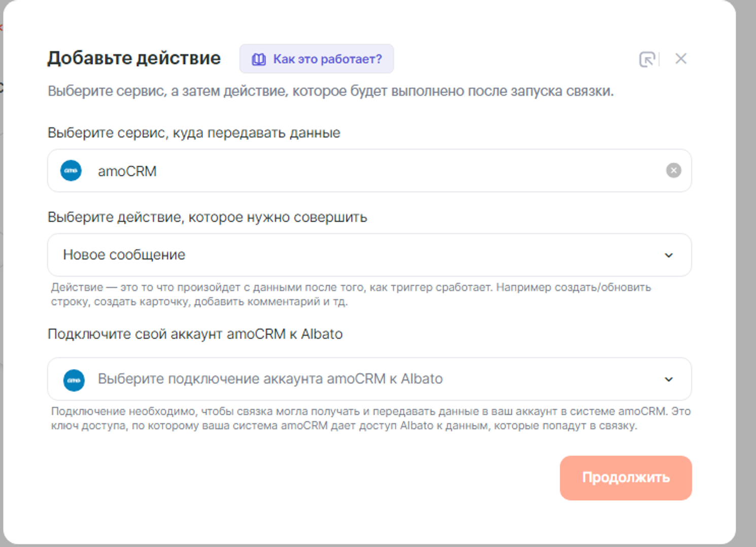The height and width of the screenshot is (547, 756).
Task: Open the amoCRM account connection dropdown
Action: [x=355, y=379]
